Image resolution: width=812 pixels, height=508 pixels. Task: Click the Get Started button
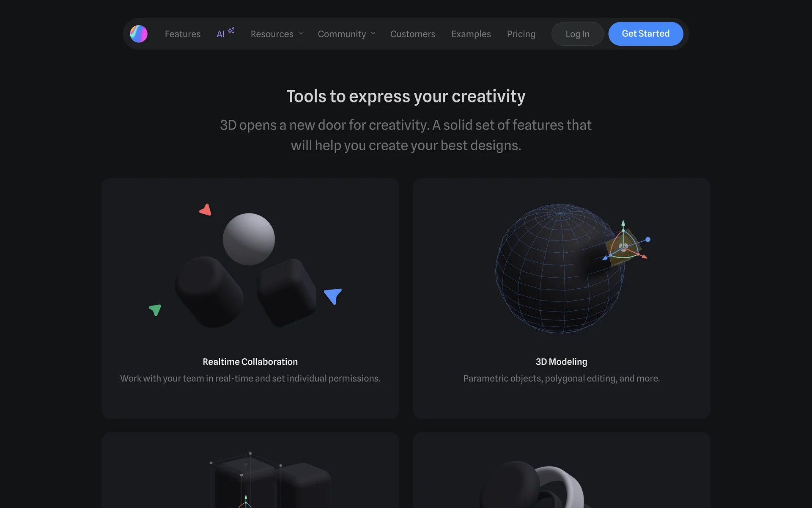point(646,34)
